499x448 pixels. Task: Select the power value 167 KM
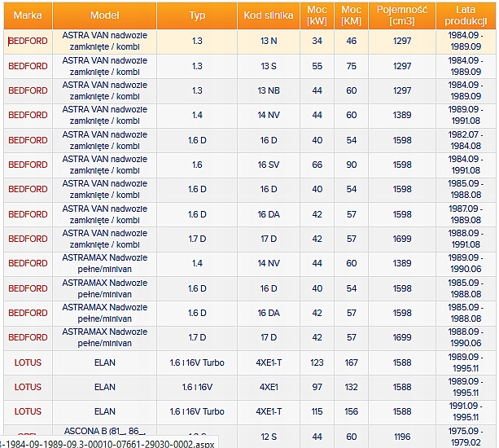(x=352, y=362)
